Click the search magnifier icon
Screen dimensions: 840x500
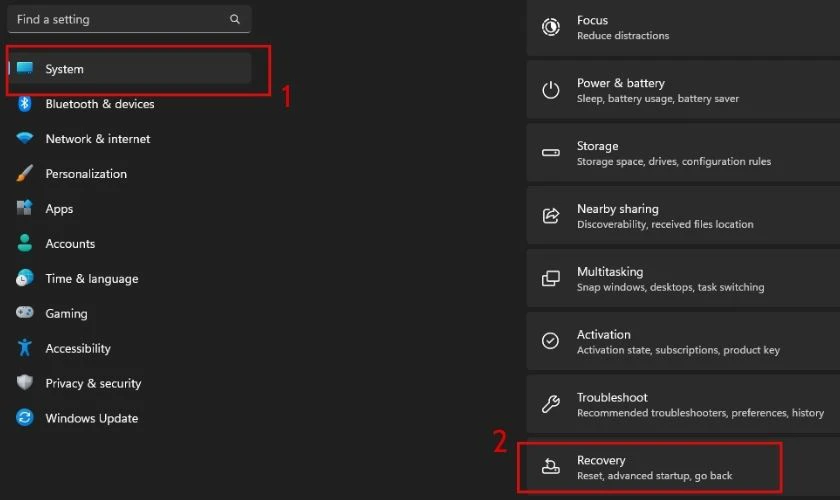tap(235, 19)
